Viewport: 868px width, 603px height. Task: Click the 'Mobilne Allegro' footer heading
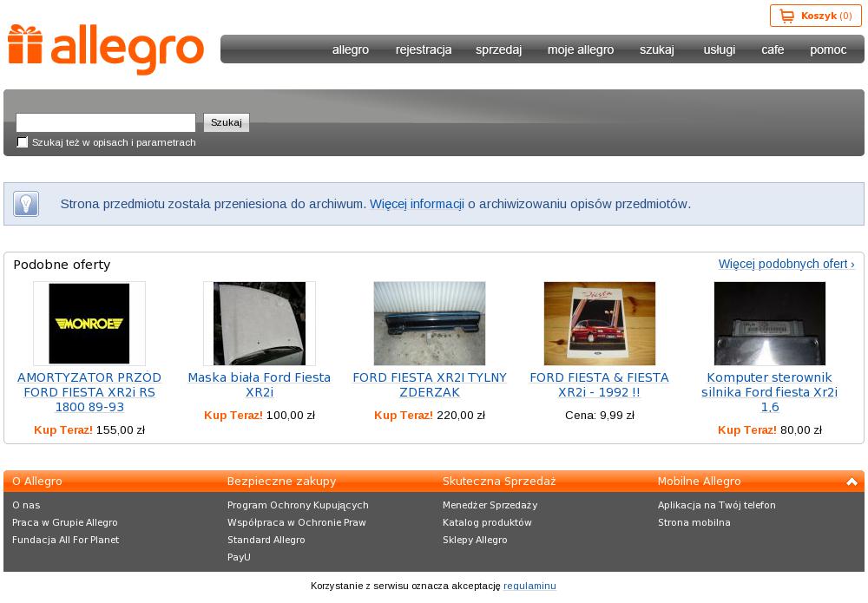click(699, 482)
